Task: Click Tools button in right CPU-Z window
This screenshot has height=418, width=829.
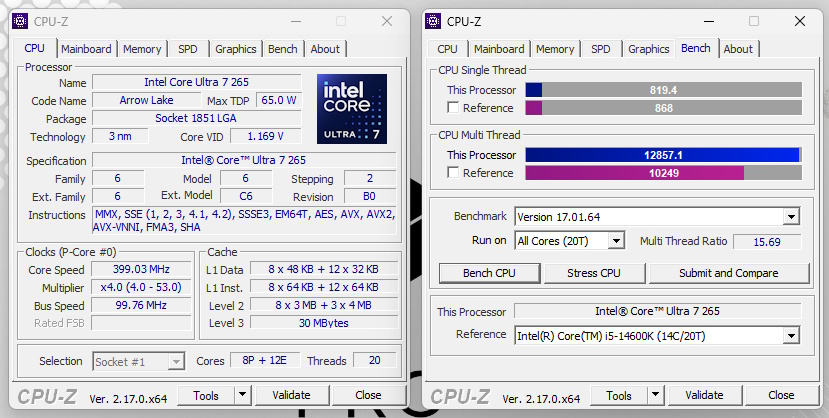Action: 619,395
